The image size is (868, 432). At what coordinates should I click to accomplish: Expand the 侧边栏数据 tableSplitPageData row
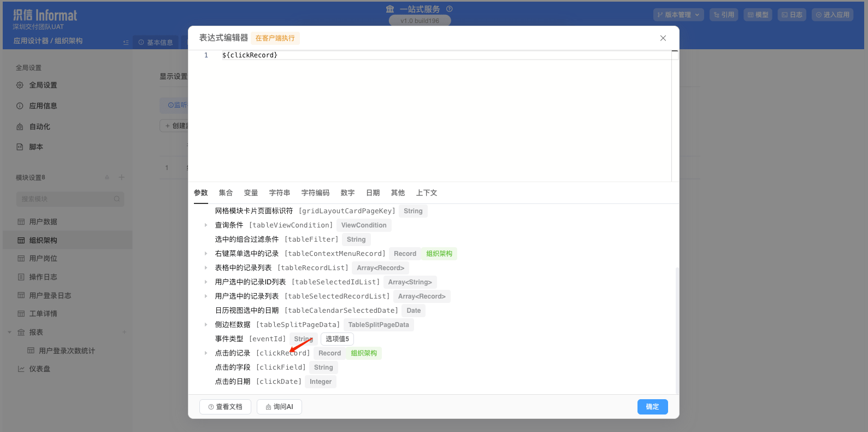206,325
